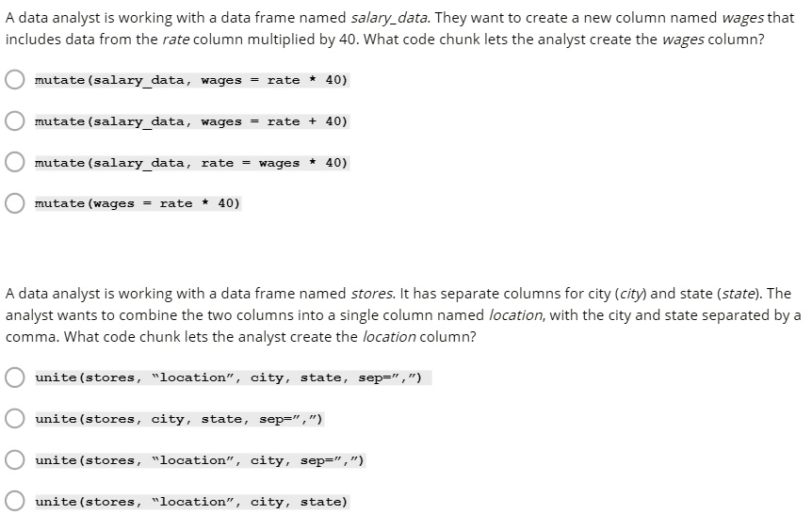The image size is (812, 530).
Task: Select radio button for wages = rate + 40
Action: [x=14, y=121]
